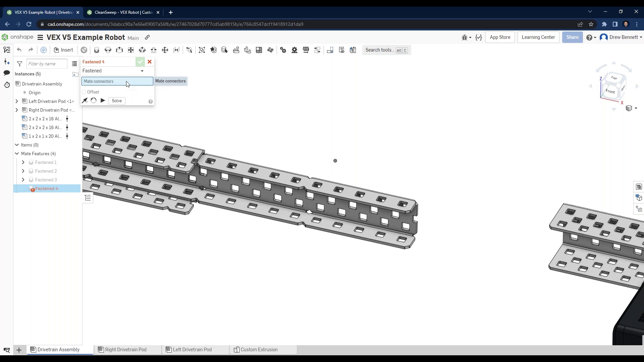Select the Fastened 4 mate feature
The width and height of the screenshot is (644, 362).
point(47,188)
